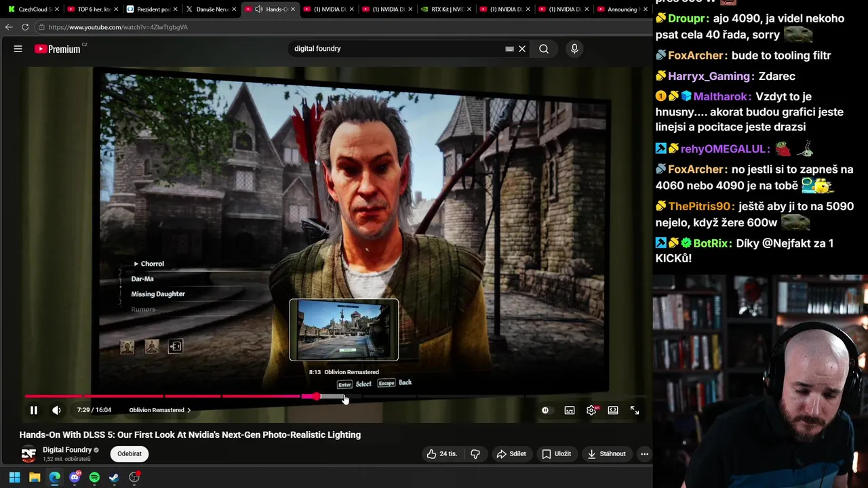
Task: Open Steam from taskbar
Action: click(114, 477)
